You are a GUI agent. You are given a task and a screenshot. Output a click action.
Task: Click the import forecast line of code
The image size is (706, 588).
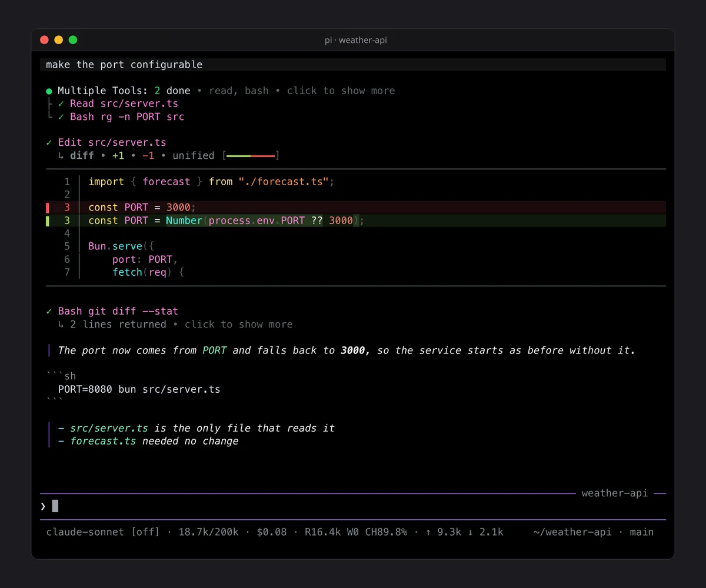[x=211, y=182]
